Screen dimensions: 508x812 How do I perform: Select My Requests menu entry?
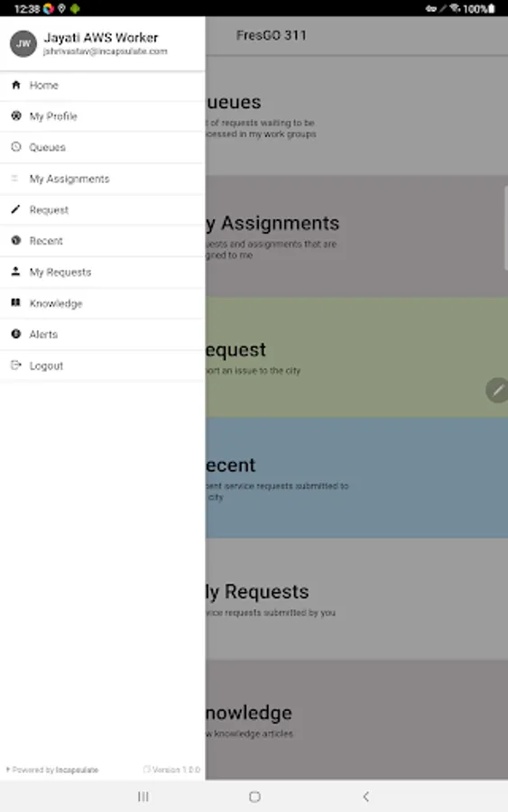(103, 272)
